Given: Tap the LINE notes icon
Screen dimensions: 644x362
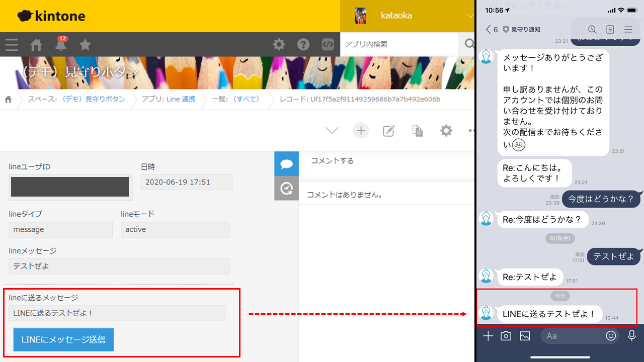Looking at the screenshot, I should coord(610,30).
